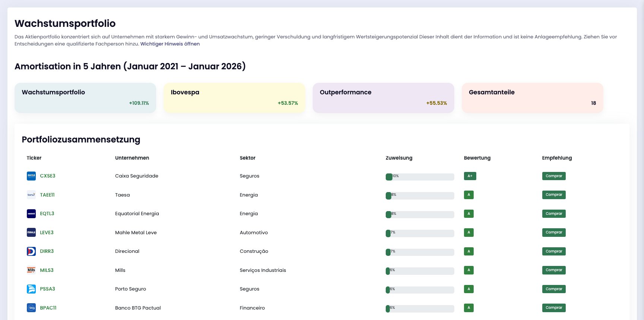The height and width of the screenshot is (320, 644).
Task: Open ticker EQTL3
Action: pyautogui.click(x=47, y=214)
